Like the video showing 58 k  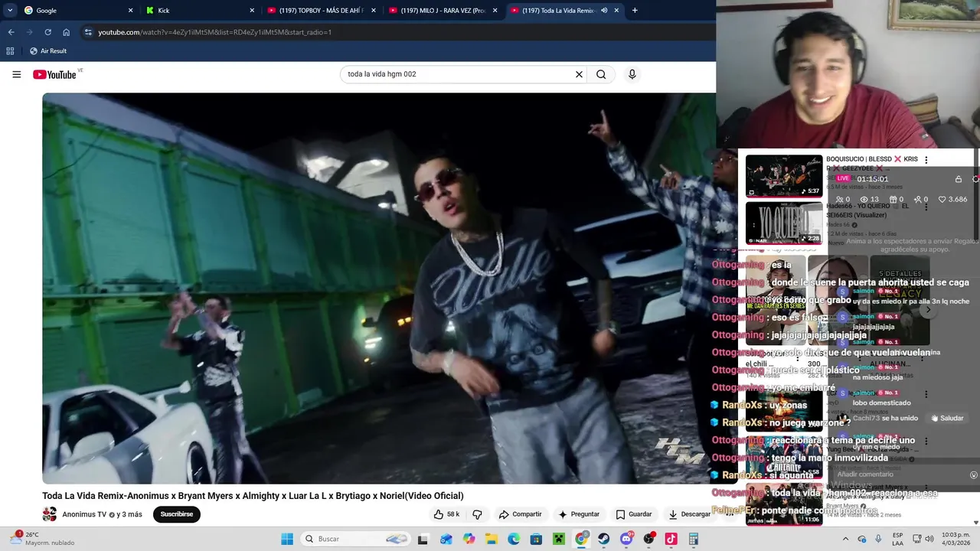click(446, 514)
